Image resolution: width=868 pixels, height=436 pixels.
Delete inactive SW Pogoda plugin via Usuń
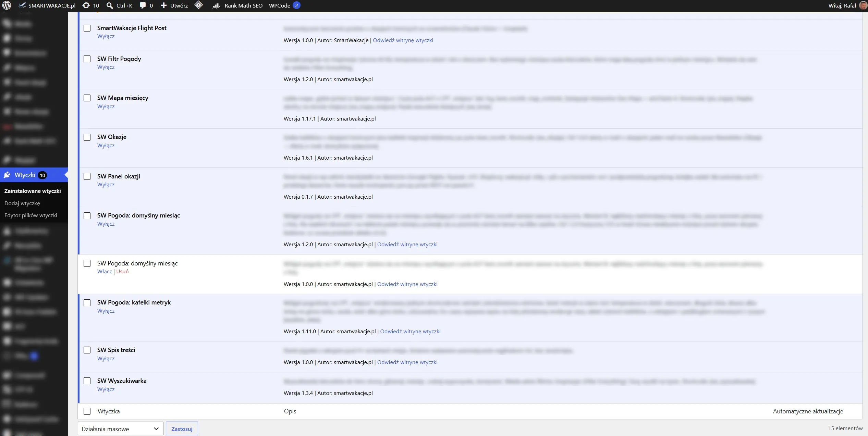pyautogui.click(x=122, y=271)
